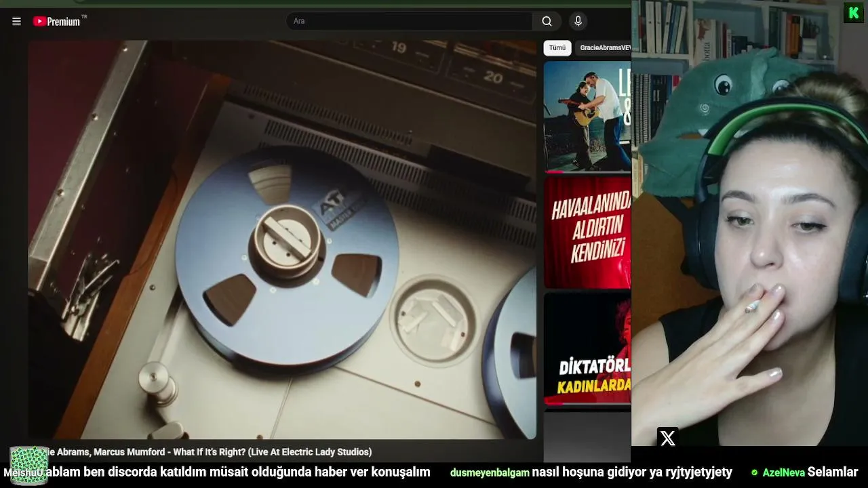
Task: Open the 'Diktatörl… Kadınlarda' video thumbnail
Action: point(587,348)
